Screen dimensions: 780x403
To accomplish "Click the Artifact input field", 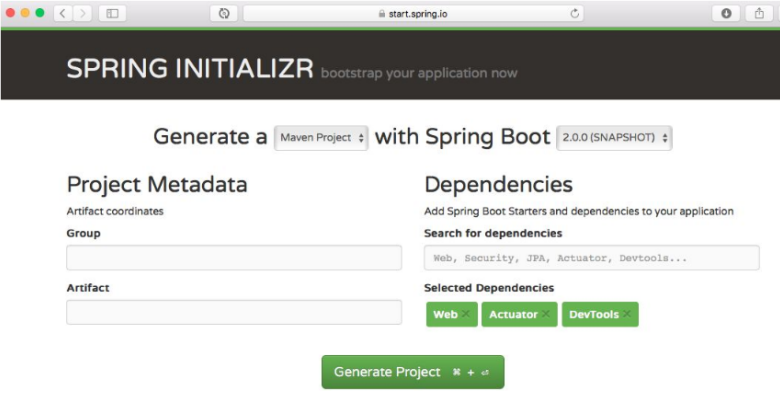I will click(x=234, y=312).
